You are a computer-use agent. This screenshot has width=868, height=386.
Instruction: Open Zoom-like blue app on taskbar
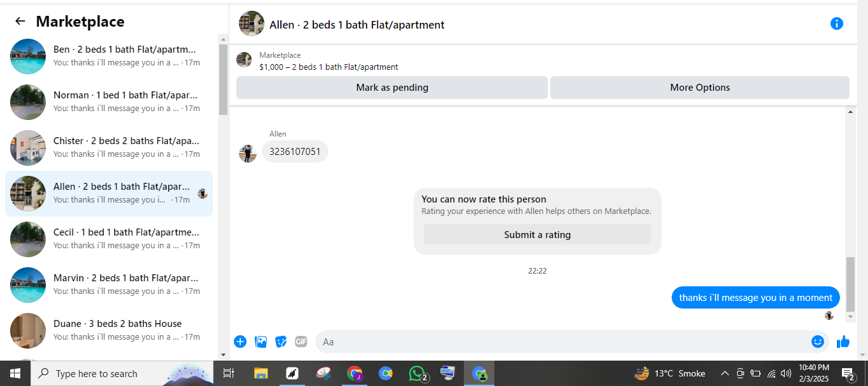386,373
